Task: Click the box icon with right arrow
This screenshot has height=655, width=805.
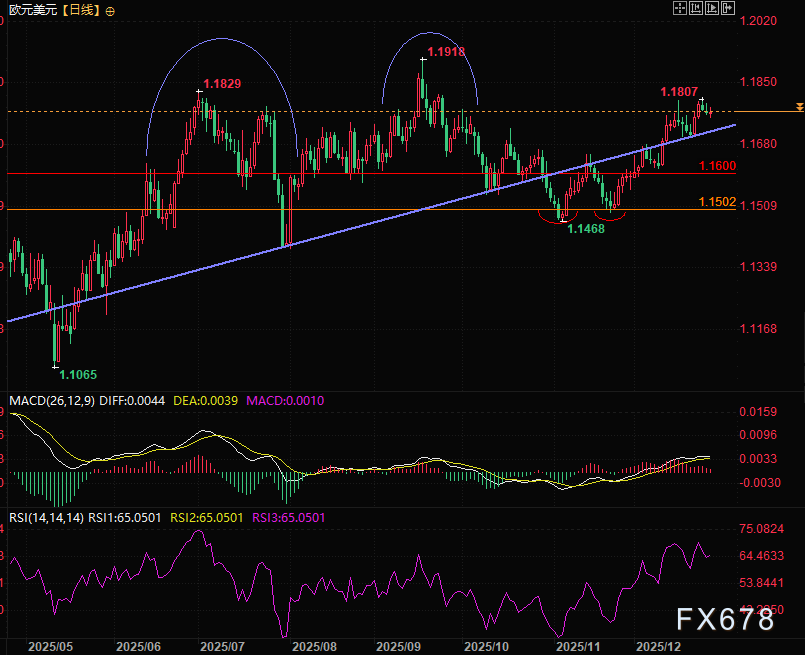Action: [729, 8]
